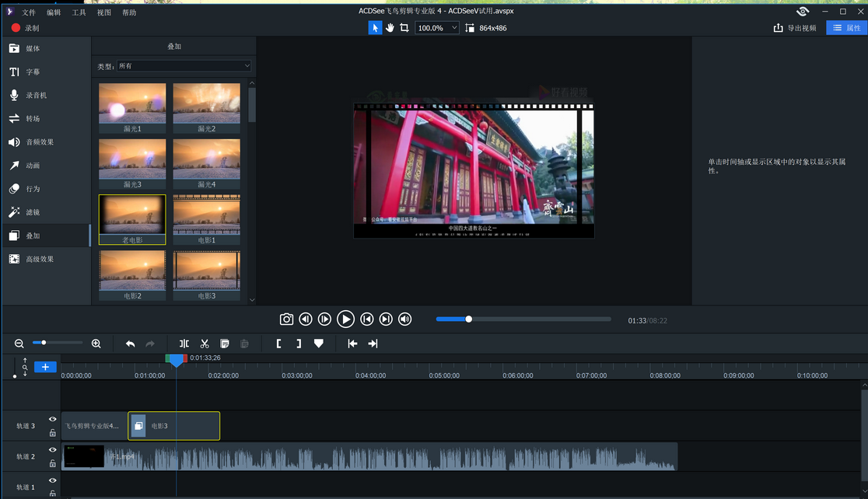Open the 视图 menu
Screen dimensions: 868x499
click(104, 12)
